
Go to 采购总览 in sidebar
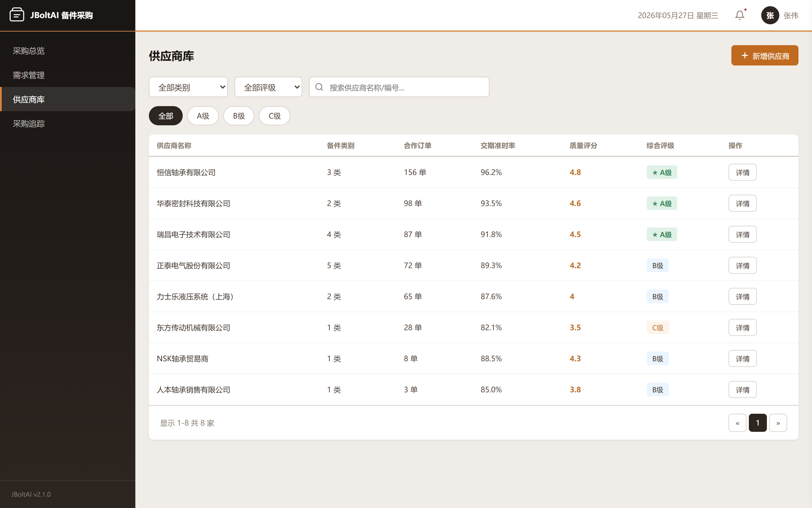tap(67, 51)
